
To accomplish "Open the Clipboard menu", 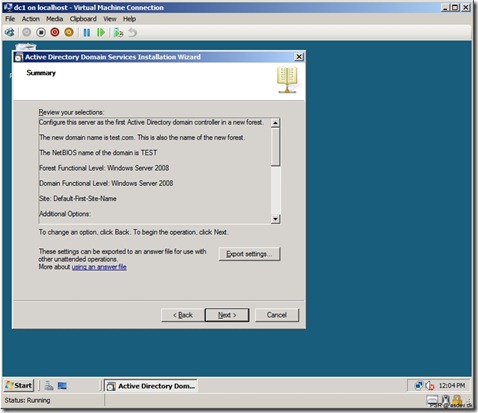I will tap(83, 19).
